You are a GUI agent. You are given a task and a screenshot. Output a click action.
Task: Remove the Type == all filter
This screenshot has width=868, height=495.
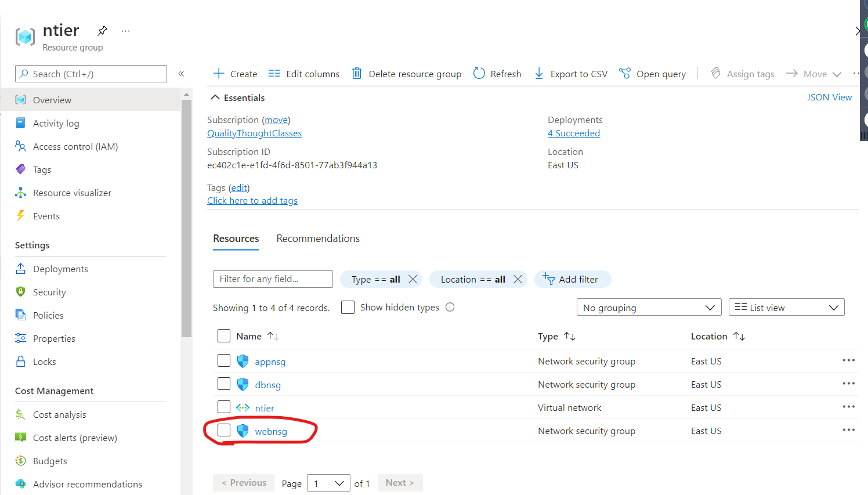tap(413, 279)
